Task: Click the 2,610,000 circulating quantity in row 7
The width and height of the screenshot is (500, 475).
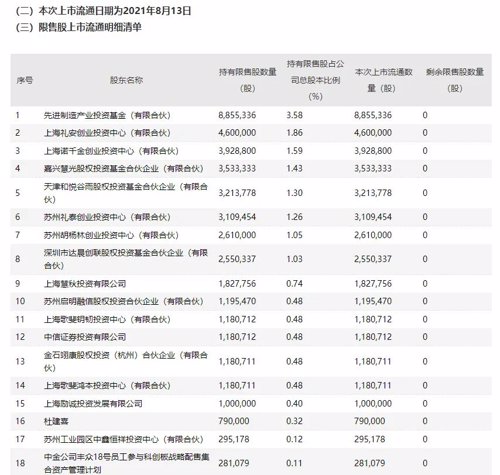Action: 373,235
